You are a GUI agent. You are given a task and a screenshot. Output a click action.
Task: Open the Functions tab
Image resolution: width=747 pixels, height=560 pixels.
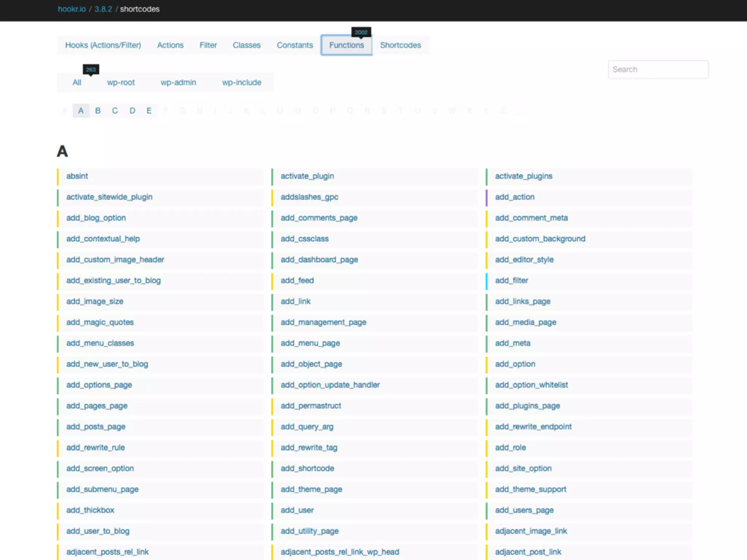click(346, 45)
